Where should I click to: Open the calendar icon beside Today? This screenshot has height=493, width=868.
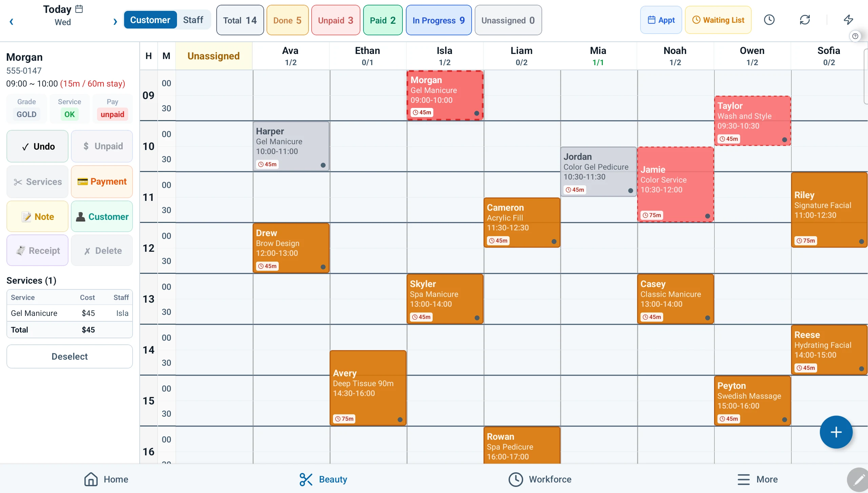pyautogui.click(x=79, y=9)
